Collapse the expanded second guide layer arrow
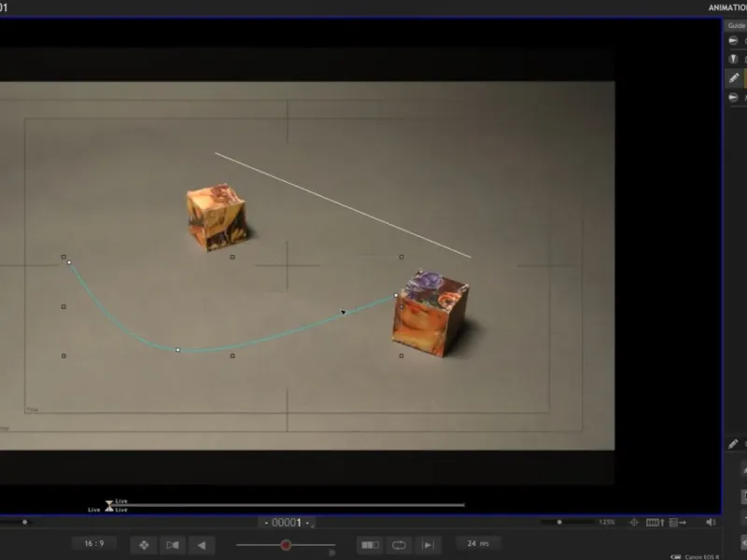Image resolution: width=747 pixels, height=560 pixels. point(734,59)
